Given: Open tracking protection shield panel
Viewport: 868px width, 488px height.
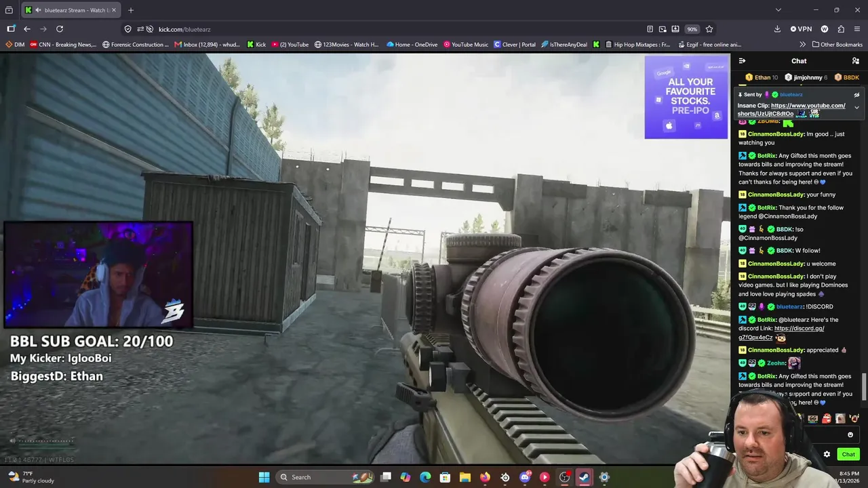Looking at the screenshot, I should point(127,29).
